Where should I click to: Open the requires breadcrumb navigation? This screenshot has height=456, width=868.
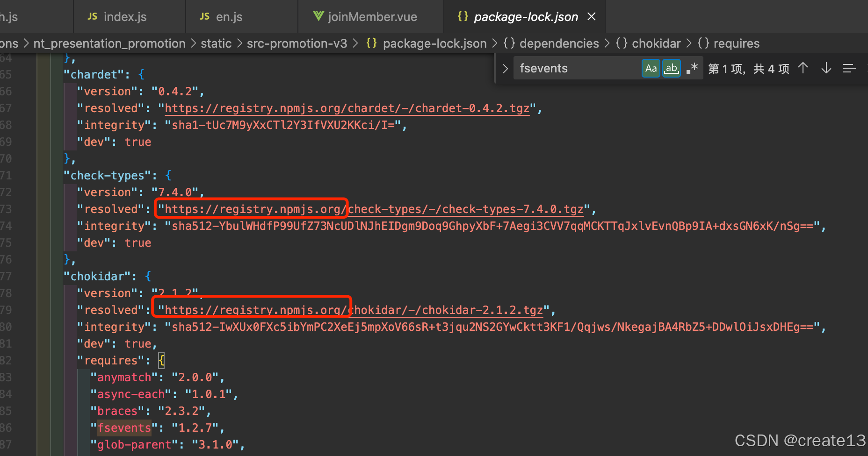(x=736, y=43)
